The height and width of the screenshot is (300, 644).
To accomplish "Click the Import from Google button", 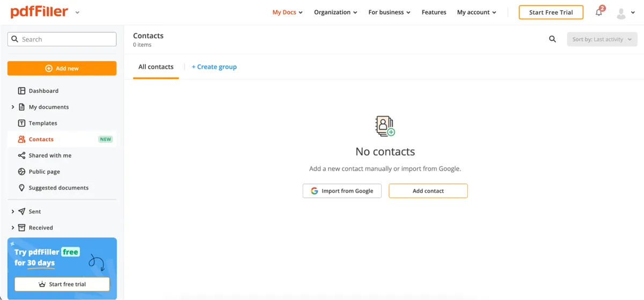I will coord(342,191).
